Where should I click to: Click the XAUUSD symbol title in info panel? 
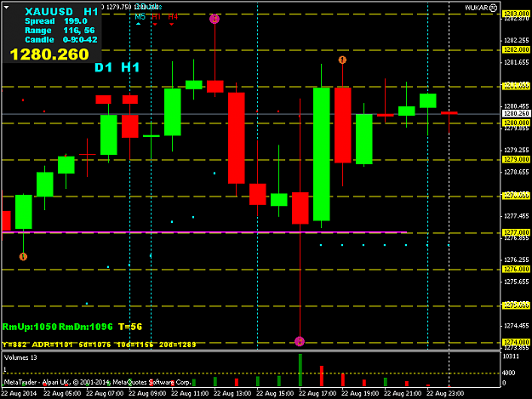(49, 12)
